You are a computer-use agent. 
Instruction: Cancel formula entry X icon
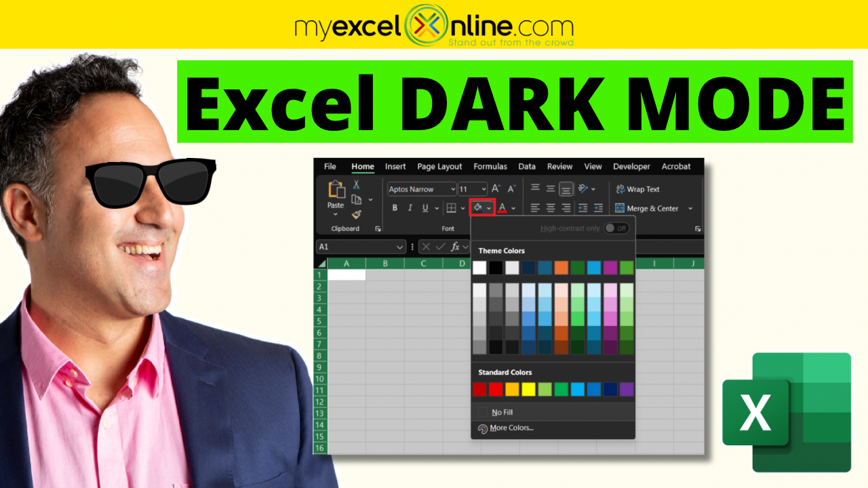pyautogui.click(x=426, y=247)
